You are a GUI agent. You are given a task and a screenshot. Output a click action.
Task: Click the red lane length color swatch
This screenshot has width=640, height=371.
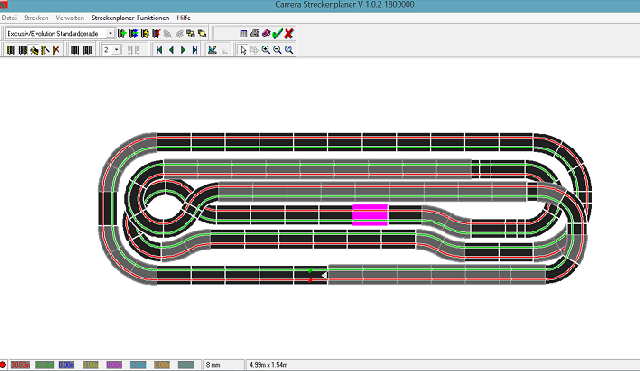20,364
